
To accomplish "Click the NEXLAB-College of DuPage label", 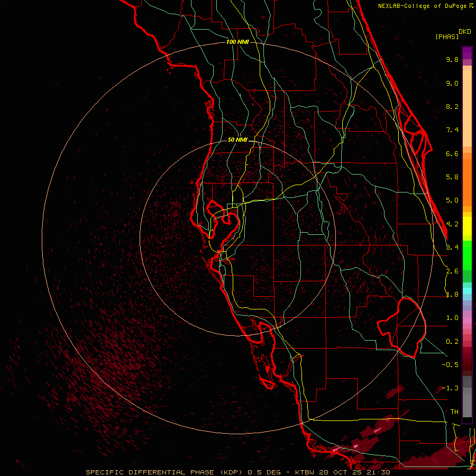I will pos(423,6).
